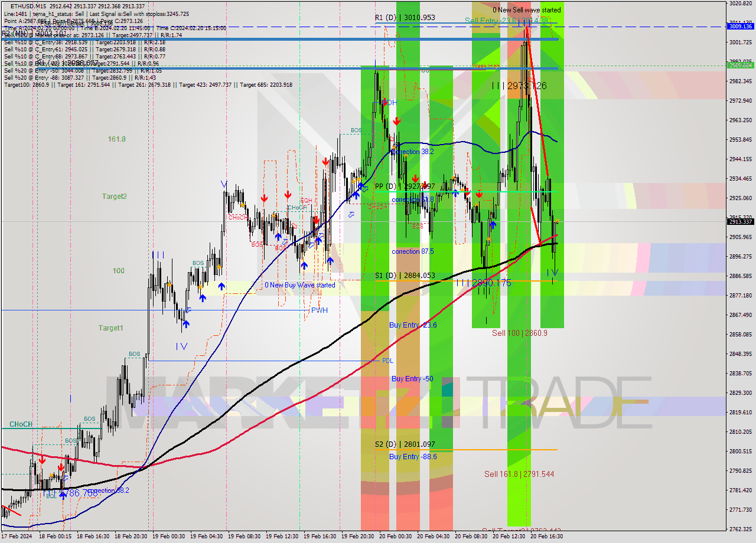Screen dimensions: 756x543
Task: Click the 20 Feb 04:30 time label
Action: coord(433,537)
